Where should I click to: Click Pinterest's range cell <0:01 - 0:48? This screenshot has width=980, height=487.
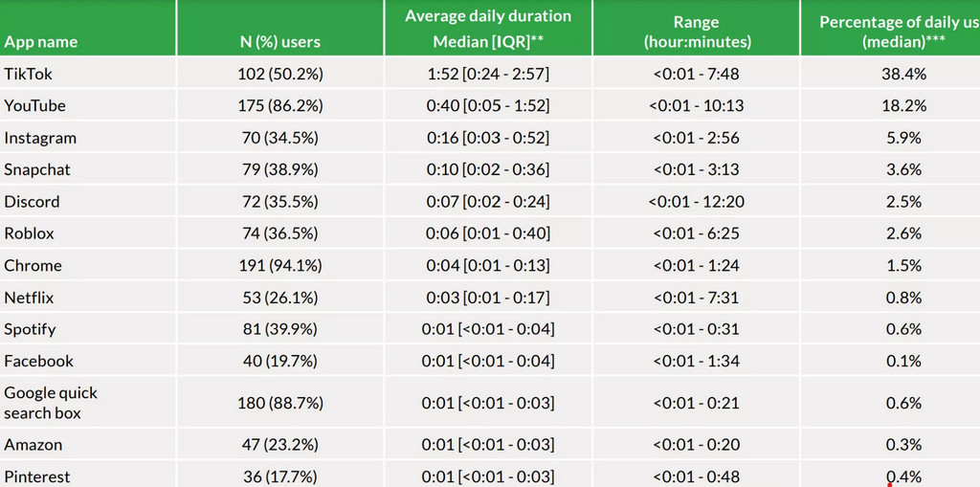(696, 476)
